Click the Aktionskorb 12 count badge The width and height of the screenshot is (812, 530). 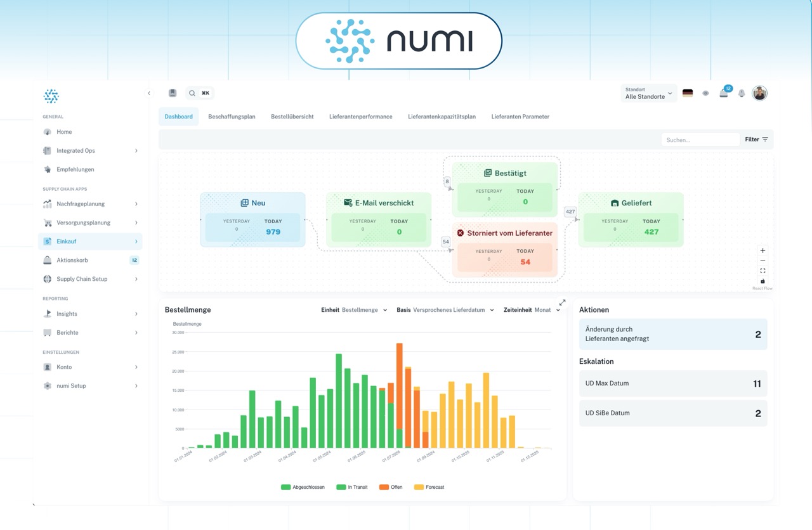tap(134, 260)
